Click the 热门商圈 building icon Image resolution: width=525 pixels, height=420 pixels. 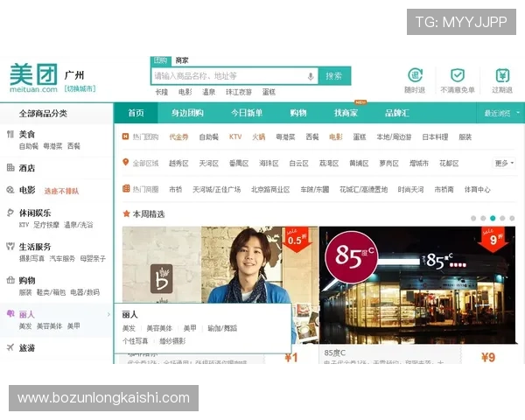coord(126,188)
